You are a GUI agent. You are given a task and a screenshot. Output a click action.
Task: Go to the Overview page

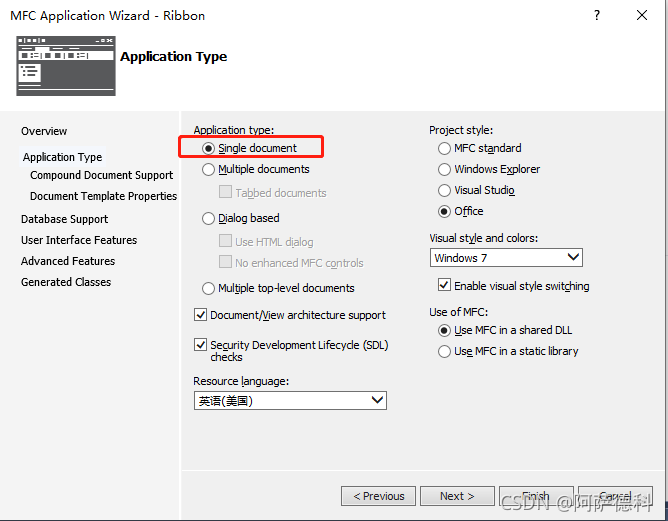pyautogui.click(x=44, y=131)
